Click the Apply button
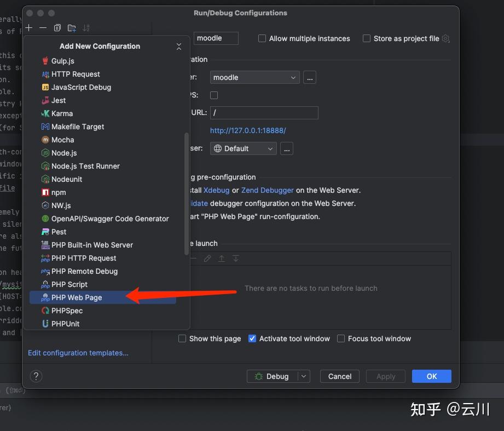Image resolution: width=504 pixels, height=431 pixels. 386,376
